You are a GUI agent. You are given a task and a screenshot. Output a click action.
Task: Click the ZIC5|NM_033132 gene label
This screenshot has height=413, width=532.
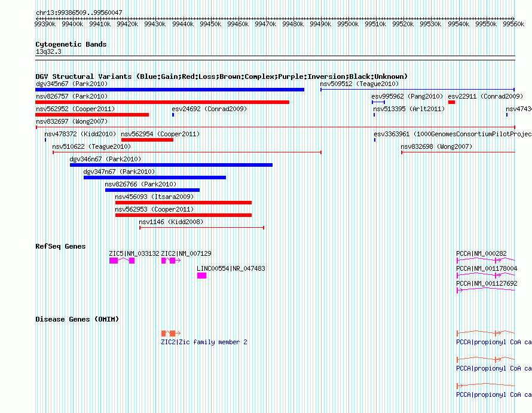tap(134, 253)
